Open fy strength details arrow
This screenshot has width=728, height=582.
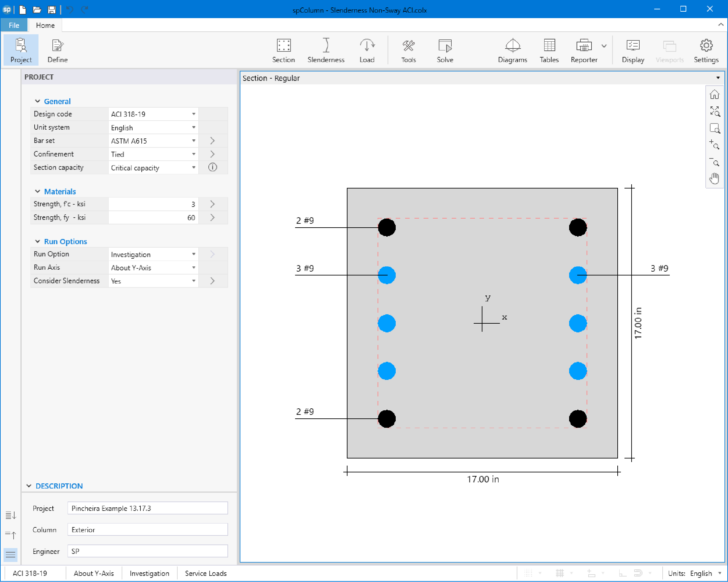212,218
